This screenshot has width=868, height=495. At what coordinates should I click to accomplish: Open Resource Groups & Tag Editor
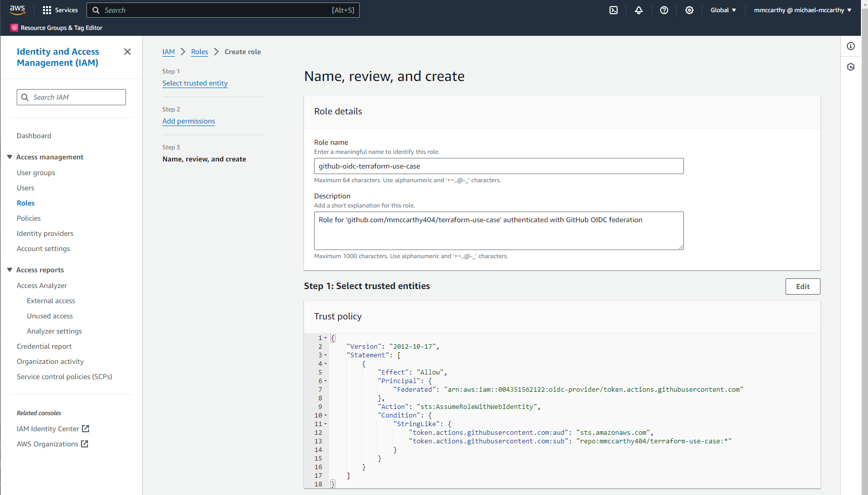[x=57, y=28]
